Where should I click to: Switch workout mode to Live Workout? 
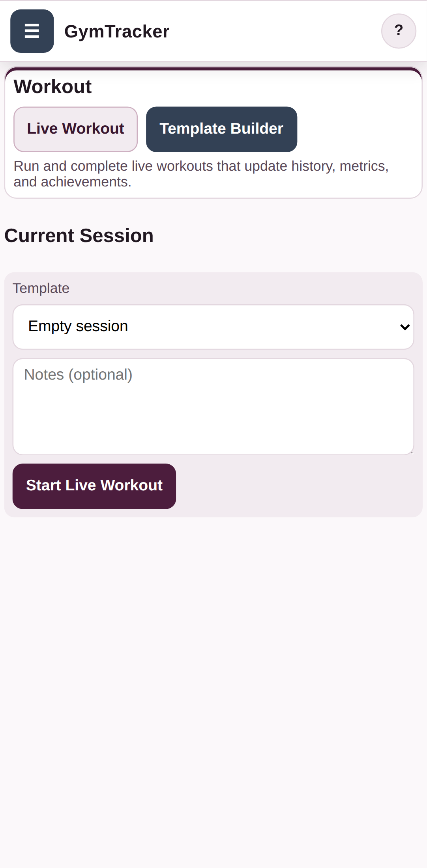point(75,129)
